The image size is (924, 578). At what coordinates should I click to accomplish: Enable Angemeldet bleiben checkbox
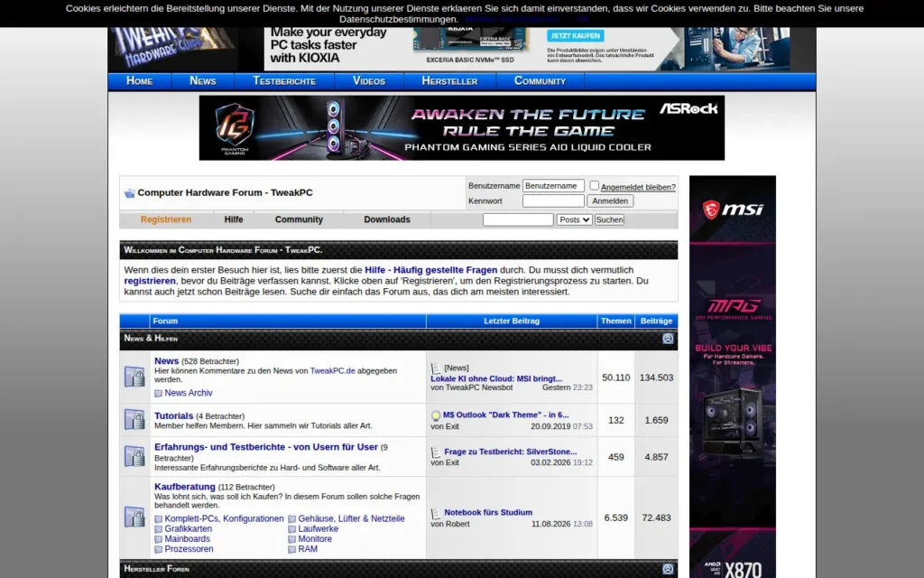tap(594, 186)
